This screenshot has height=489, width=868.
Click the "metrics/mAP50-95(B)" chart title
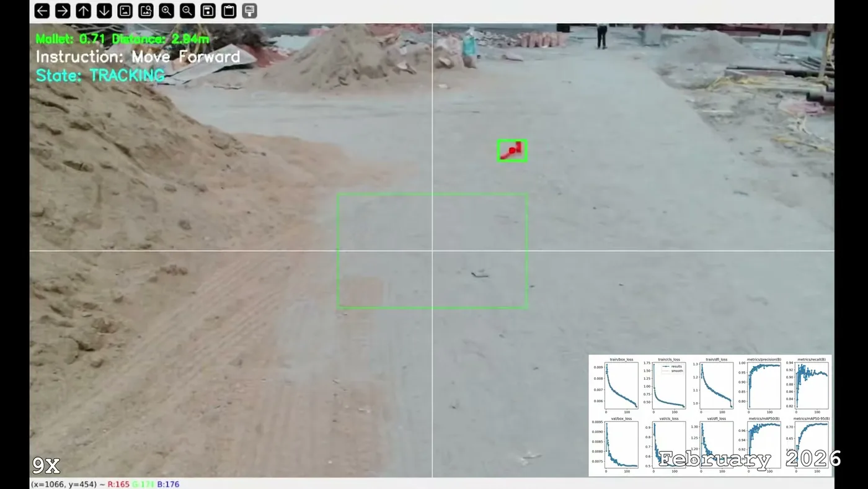812,419
